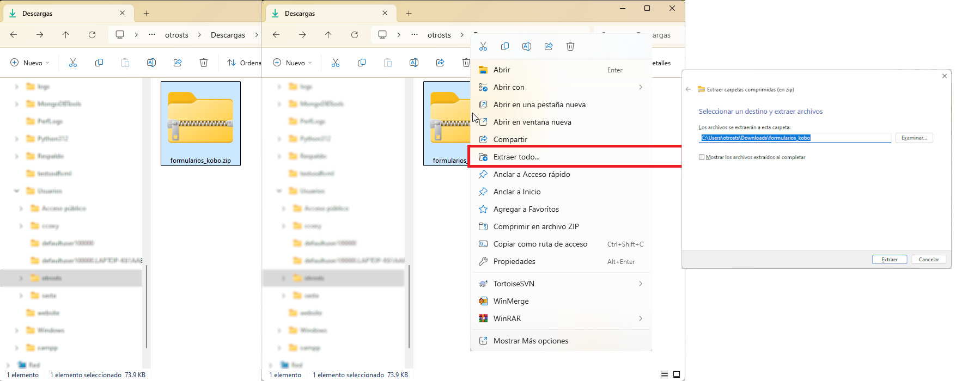Click Share icon in second window toolbar
The image size is (980, 381).
[440, 63]
